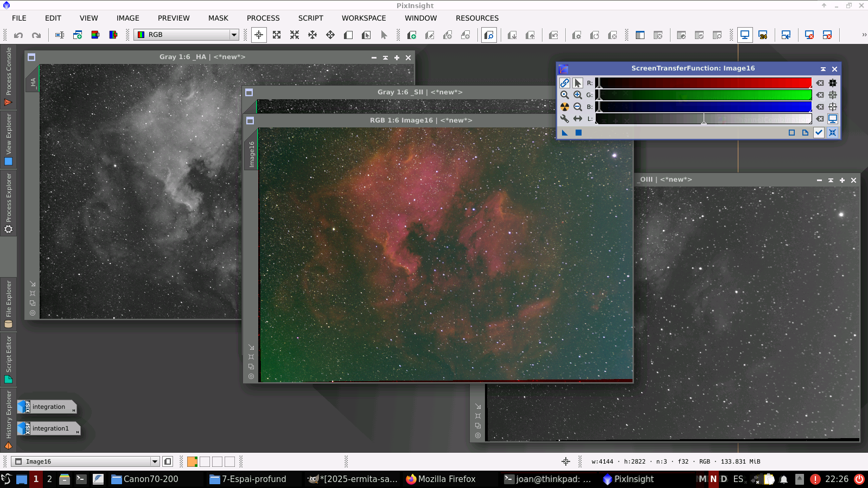This screenshot has width=868, height=488.
Task: Open the PROCESS menu
Action: tap(263, 18)
